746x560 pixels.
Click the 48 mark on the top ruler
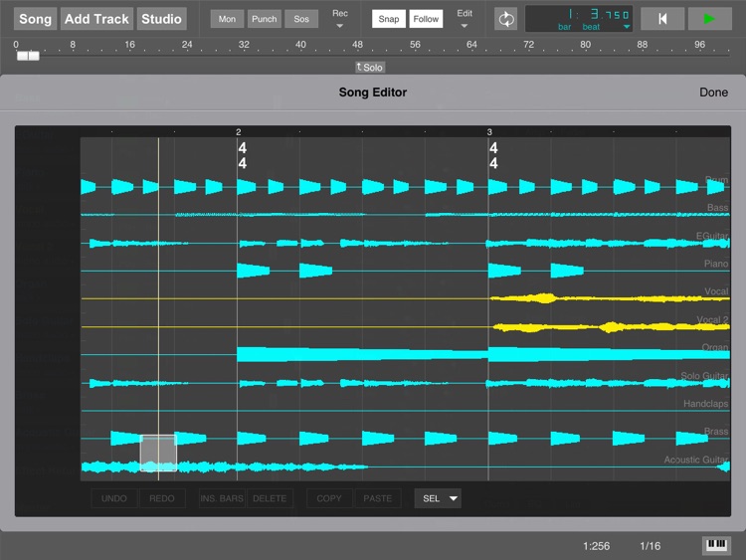(x=357, y=45)
